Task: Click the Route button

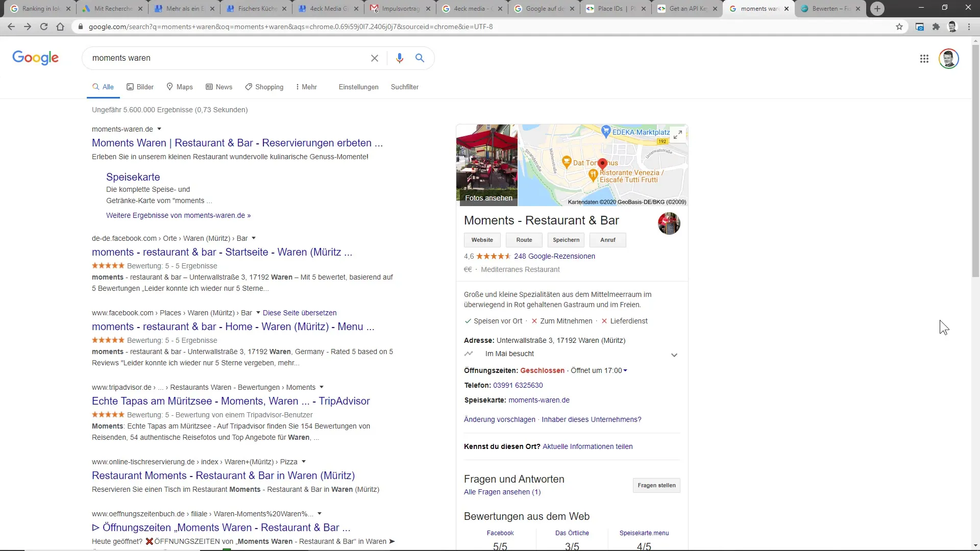Action: pyautogui.click(x=524, y=240)
